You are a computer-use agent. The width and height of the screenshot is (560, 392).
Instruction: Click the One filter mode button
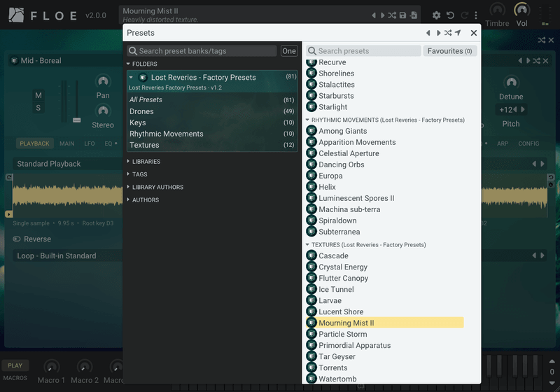point(289,51)
